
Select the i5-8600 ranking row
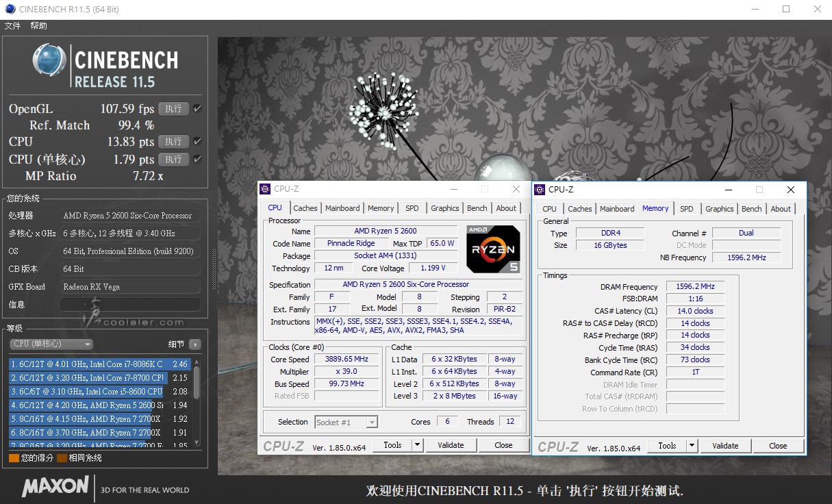coord(100,392)
